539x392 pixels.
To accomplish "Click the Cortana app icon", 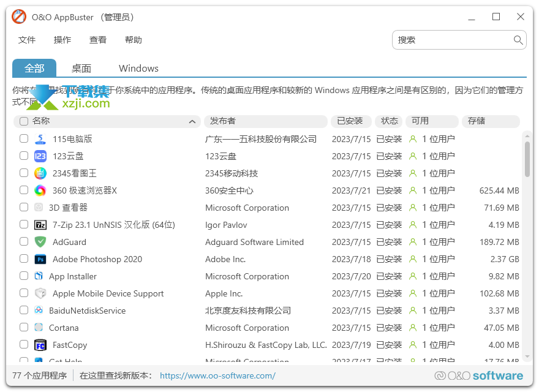I will [39, 327].
